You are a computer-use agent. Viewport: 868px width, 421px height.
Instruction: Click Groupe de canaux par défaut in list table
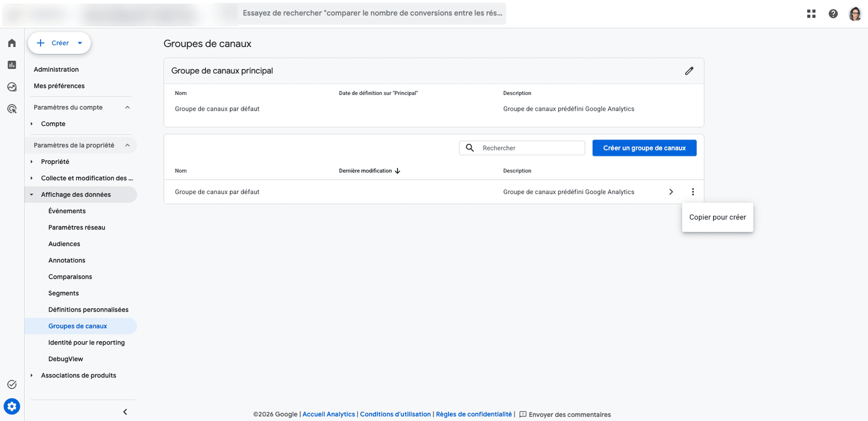click(x=217, y=192)
